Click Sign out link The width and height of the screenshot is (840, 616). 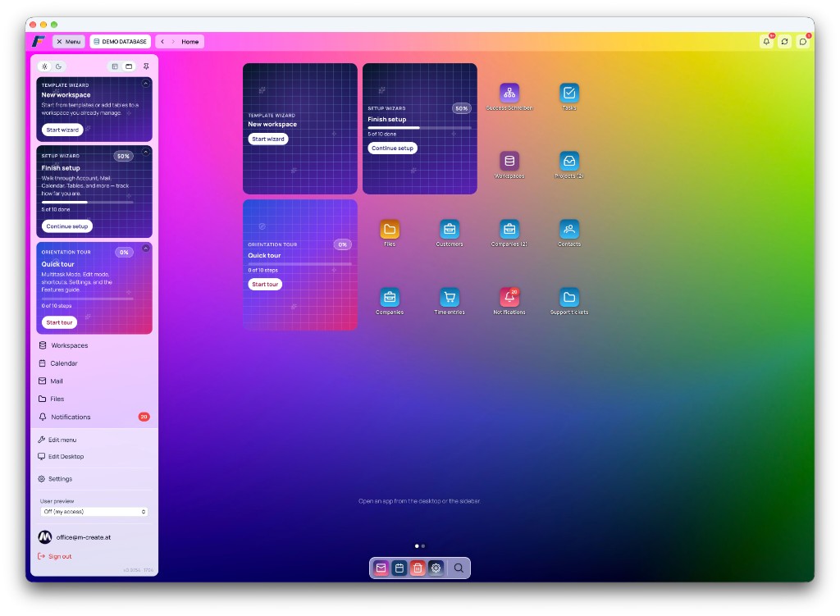click(x=55, y=556)
